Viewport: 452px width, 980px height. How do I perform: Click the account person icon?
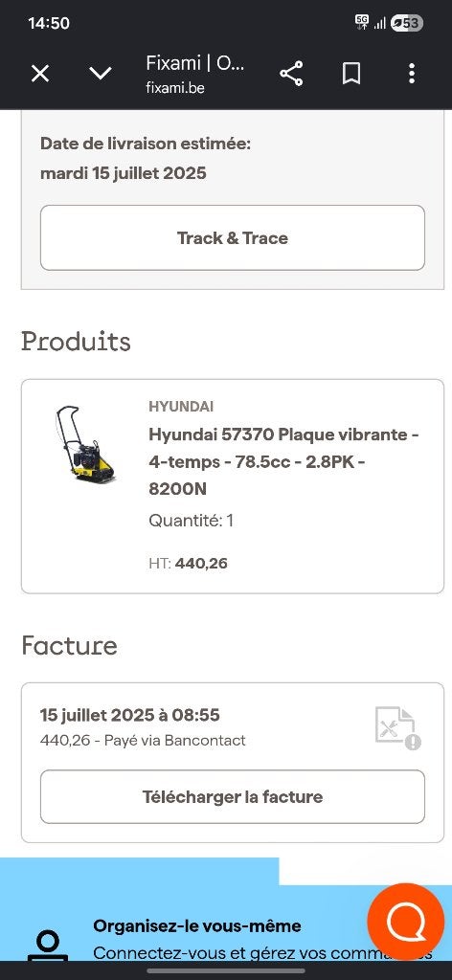tap(48, 947)
